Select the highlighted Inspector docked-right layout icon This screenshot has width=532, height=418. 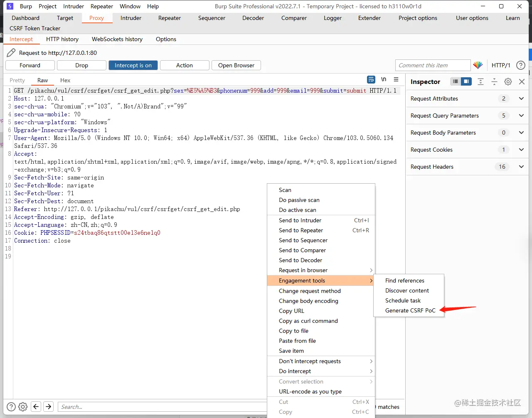click(x=466, y=81)
